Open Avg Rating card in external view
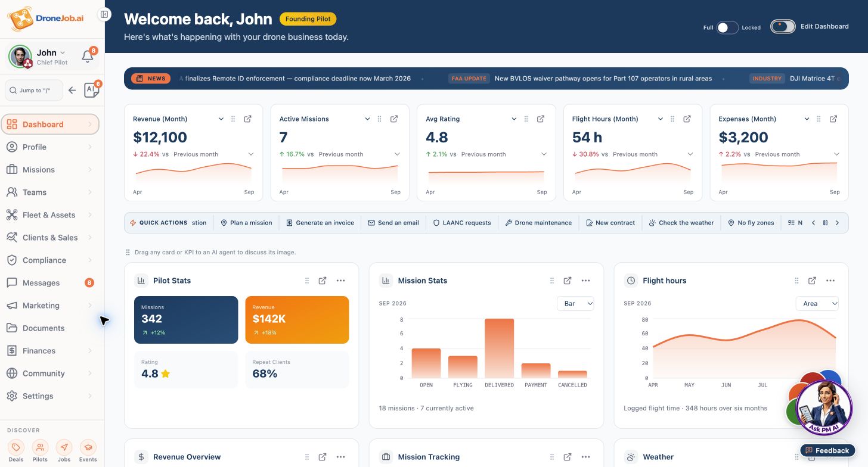The height and width of the screenshot is (467, 868). [541, 119]
